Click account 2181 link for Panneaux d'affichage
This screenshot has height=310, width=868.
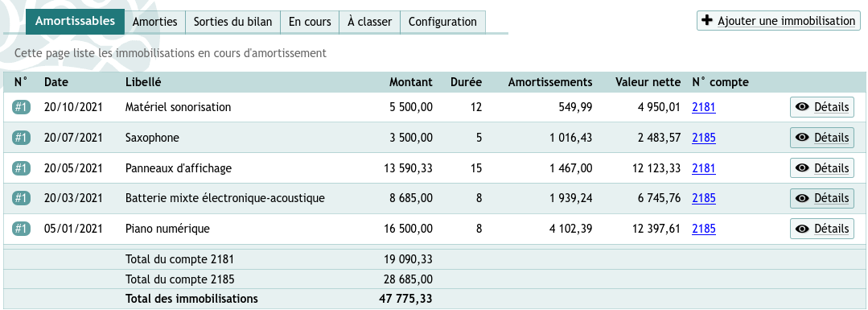[x=704, y=168]
